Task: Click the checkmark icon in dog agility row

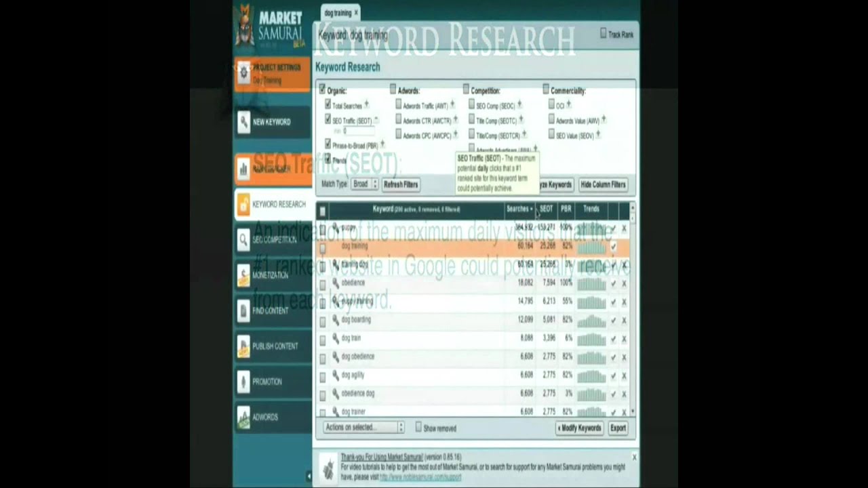Action: (x=614, y=375)
